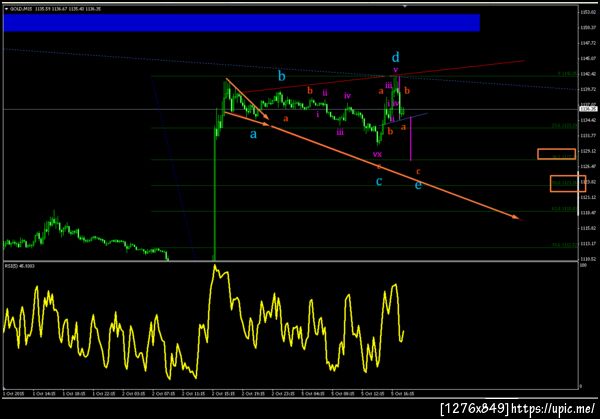This screenshot has width=600, height=419.
Task: Click the 1145.07 price axis label
Action: point(588,59)
